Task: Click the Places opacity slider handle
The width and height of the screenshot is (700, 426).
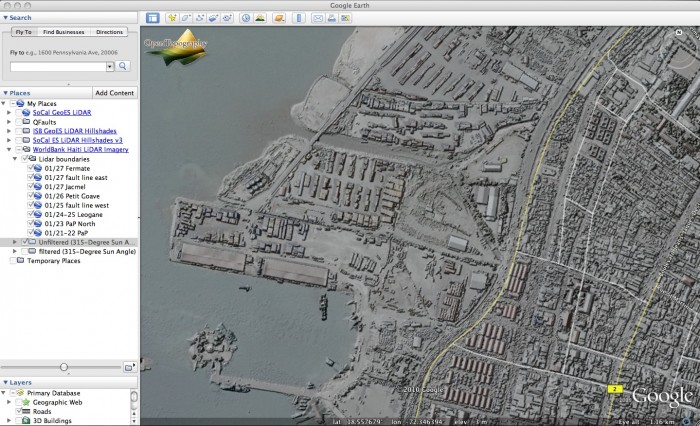Action: pos(64,367)
